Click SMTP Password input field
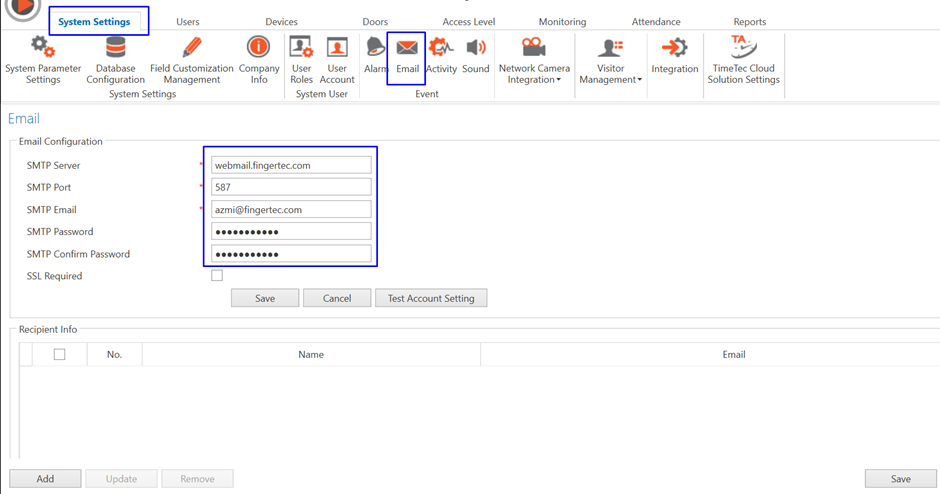This screenshot has height=494, width=940. point(291,231)
